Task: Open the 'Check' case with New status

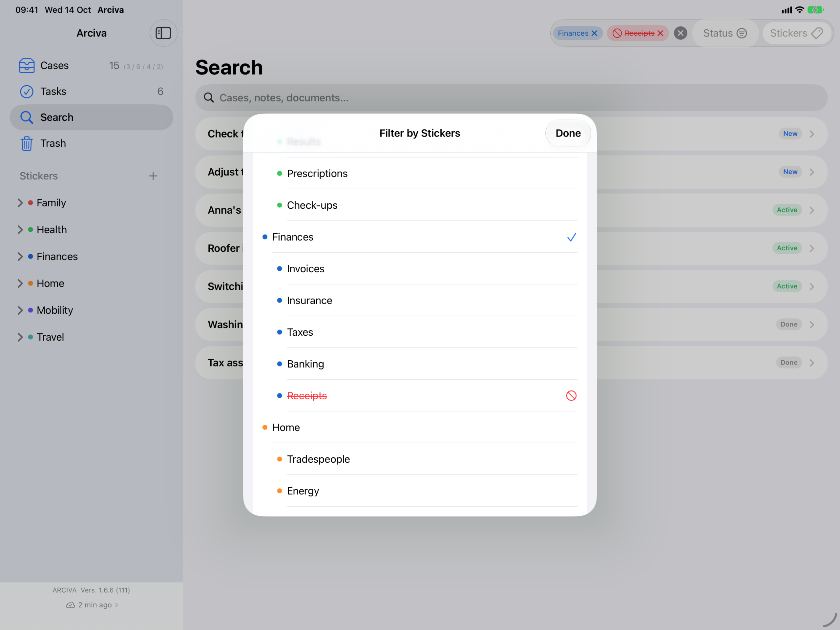Action: (511, 134)
